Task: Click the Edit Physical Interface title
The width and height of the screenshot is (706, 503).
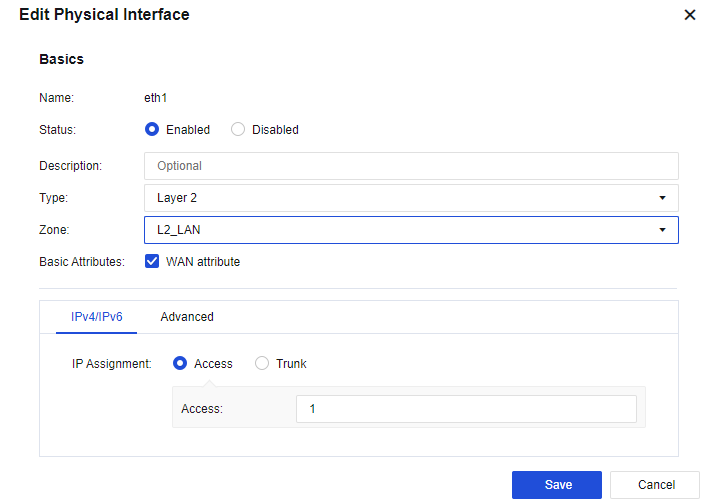Action: 104,15
